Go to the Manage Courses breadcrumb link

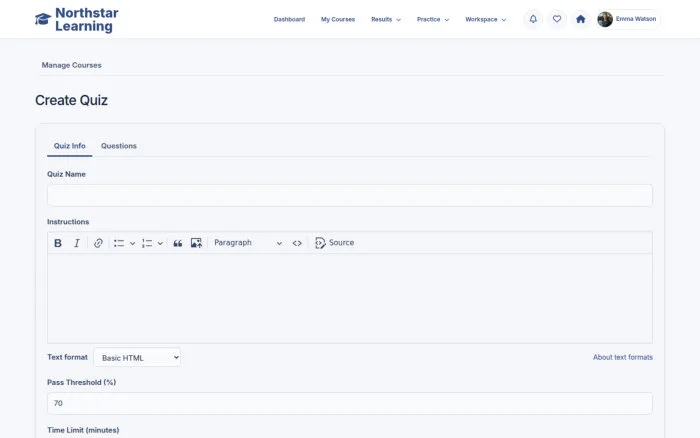click(71, 65)
